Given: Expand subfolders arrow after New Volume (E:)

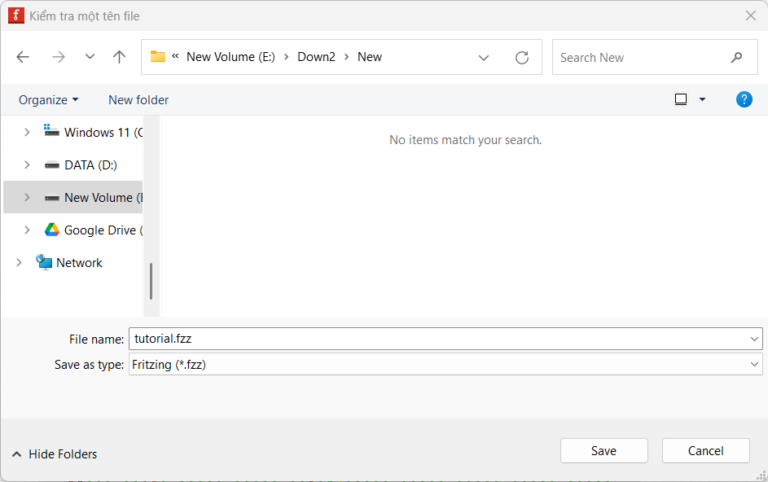Looking at the screenshot, I should [286, 57].
